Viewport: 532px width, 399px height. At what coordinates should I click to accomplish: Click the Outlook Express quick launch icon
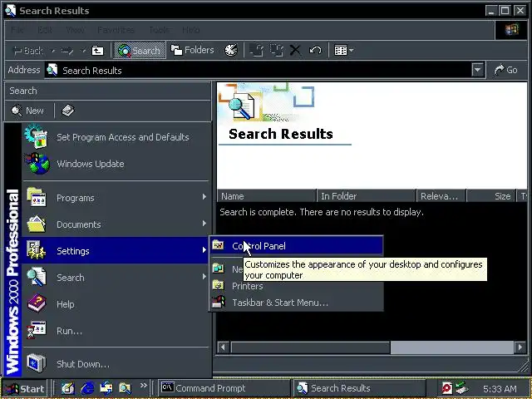106,388
